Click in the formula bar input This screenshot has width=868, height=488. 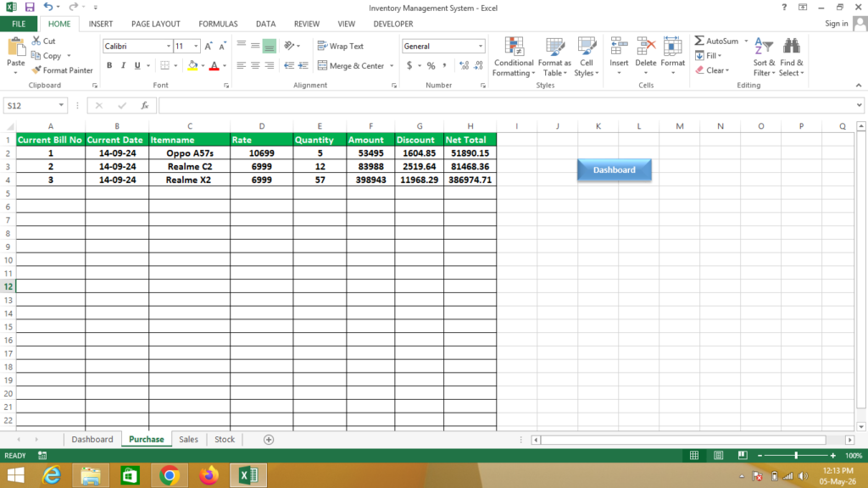509,105
